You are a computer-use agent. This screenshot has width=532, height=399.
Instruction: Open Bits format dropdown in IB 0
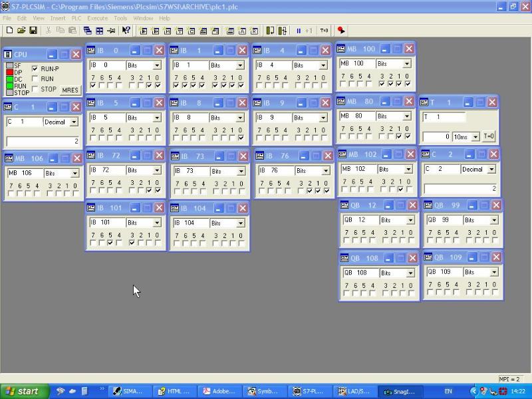tap(157, 65)
